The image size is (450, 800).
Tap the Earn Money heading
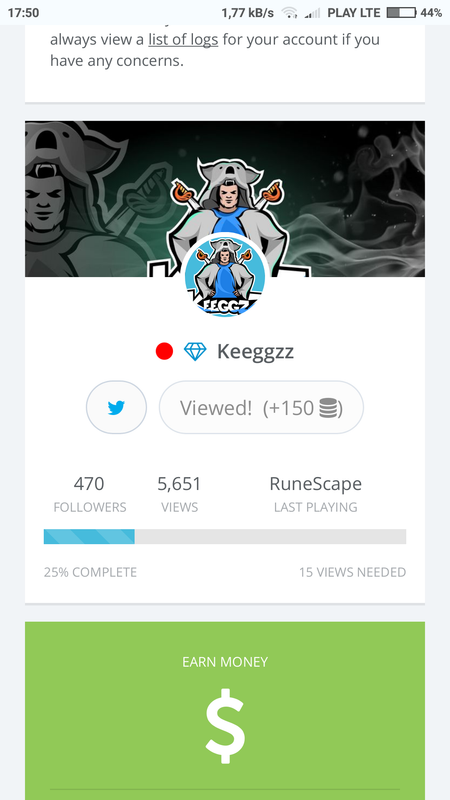[225, 662]
